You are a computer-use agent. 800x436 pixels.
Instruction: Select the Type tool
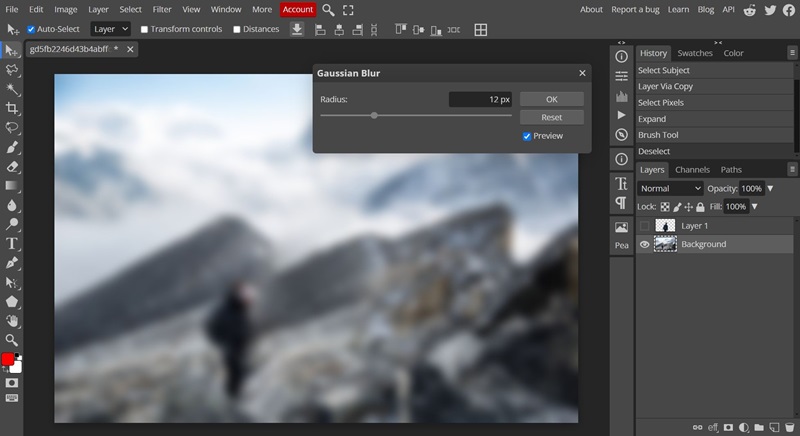[11, 244]
